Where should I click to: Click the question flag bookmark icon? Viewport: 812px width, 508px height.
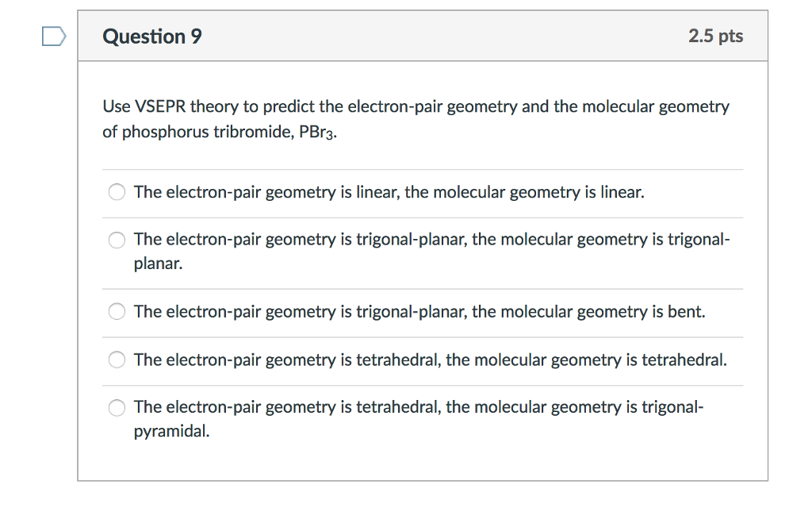point(52,35)
